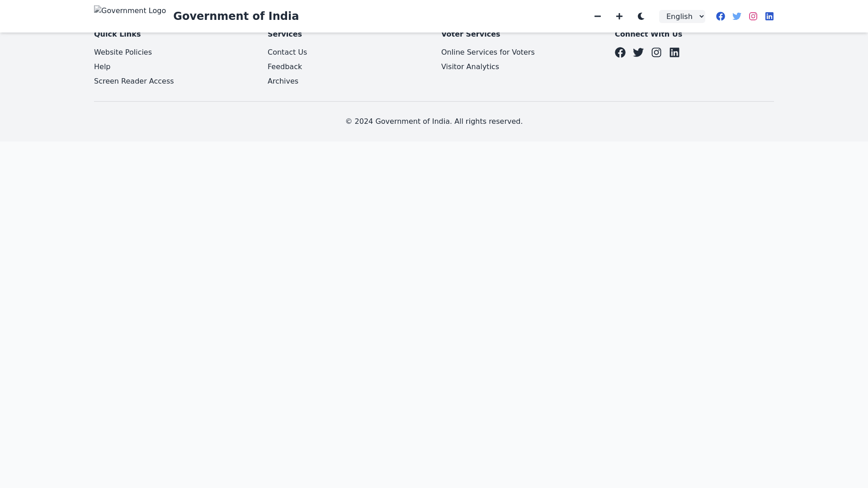Image resolution: width=868 pixels, height=488 pixels.
Task: Open the Twitter icon in the header
Action: [x=737, y=16]
